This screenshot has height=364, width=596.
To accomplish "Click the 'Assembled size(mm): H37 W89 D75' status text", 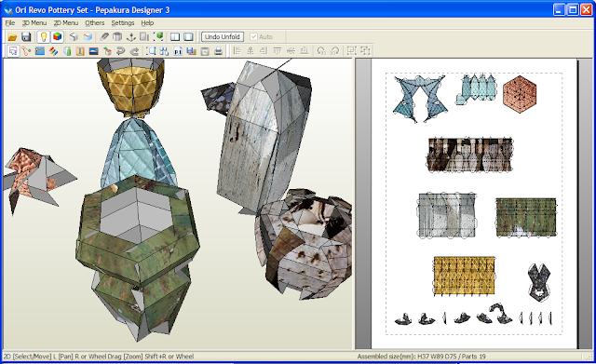I will coord(407,357).
